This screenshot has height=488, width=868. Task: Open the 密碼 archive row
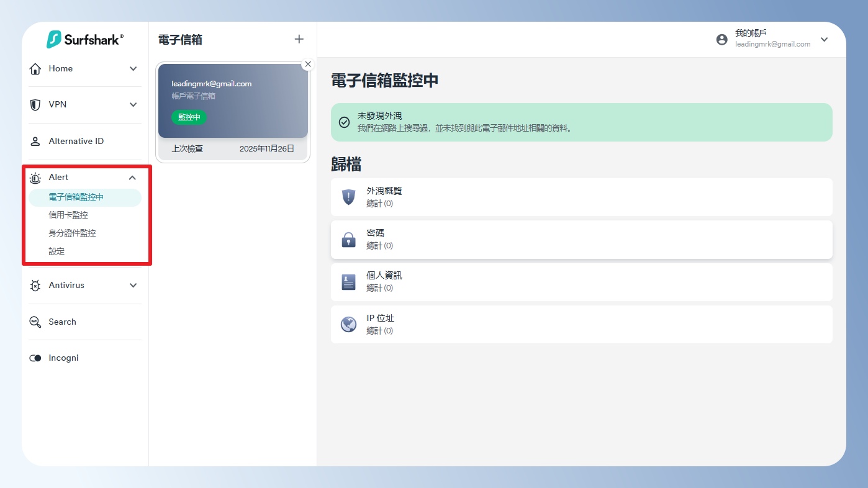[x=581, y=240]
